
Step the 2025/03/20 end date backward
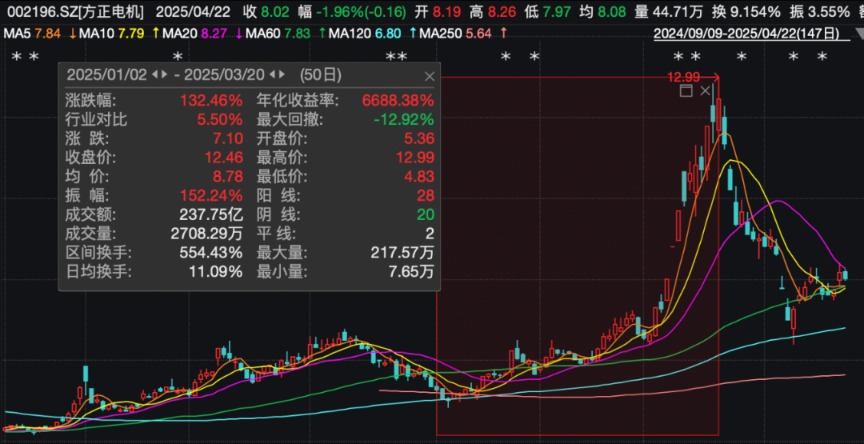click(273, 75)
